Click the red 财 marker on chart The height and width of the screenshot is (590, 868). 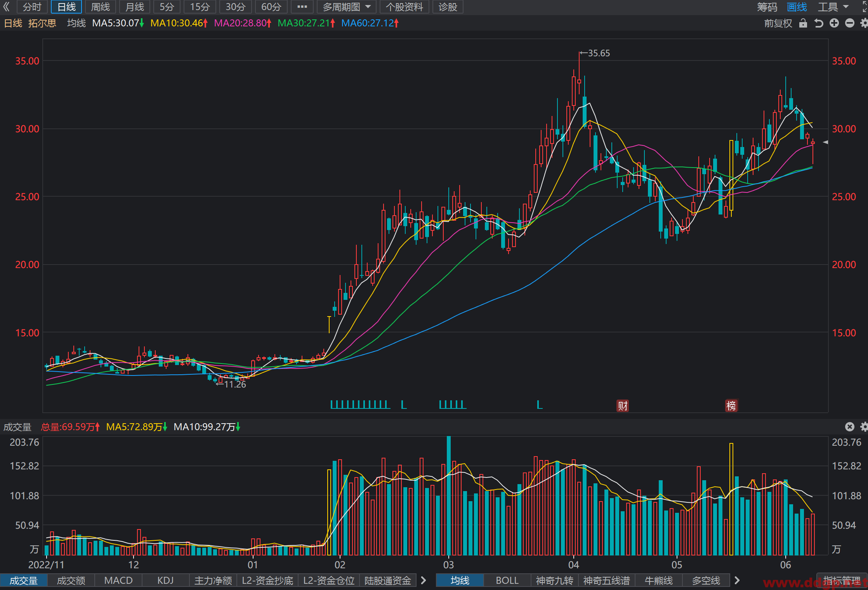click(x=623, y=406)
